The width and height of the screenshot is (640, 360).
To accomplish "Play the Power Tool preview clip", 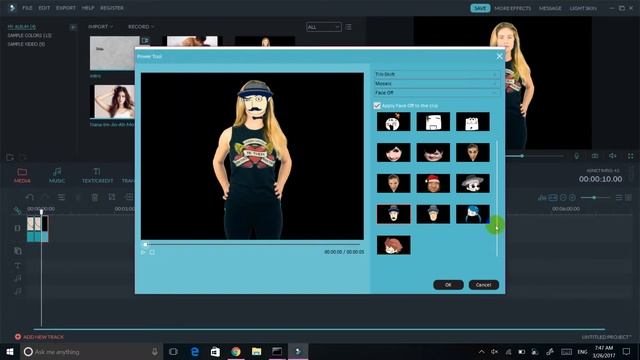I will pyautogui.click(x=143, y=252).
